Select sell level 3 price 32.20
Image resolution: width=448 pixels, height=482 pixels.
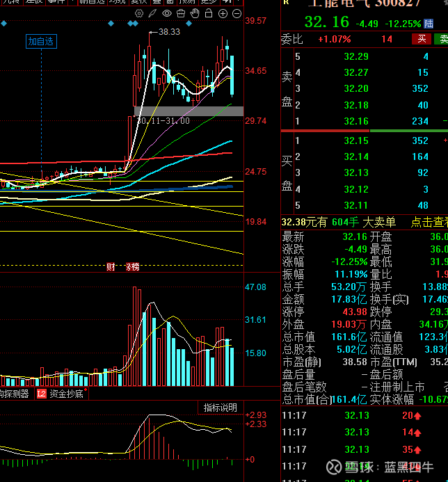click(x=356, y=88)
